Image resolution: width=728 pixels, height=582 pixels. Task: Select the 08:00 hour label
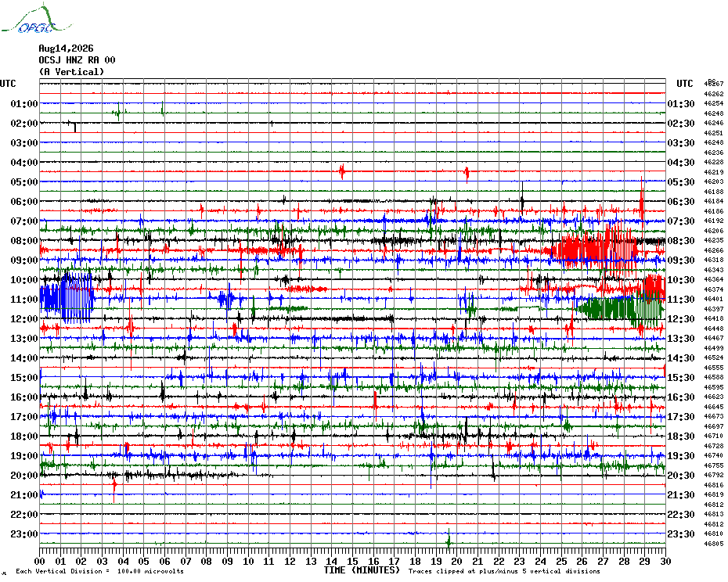(24, 240)
